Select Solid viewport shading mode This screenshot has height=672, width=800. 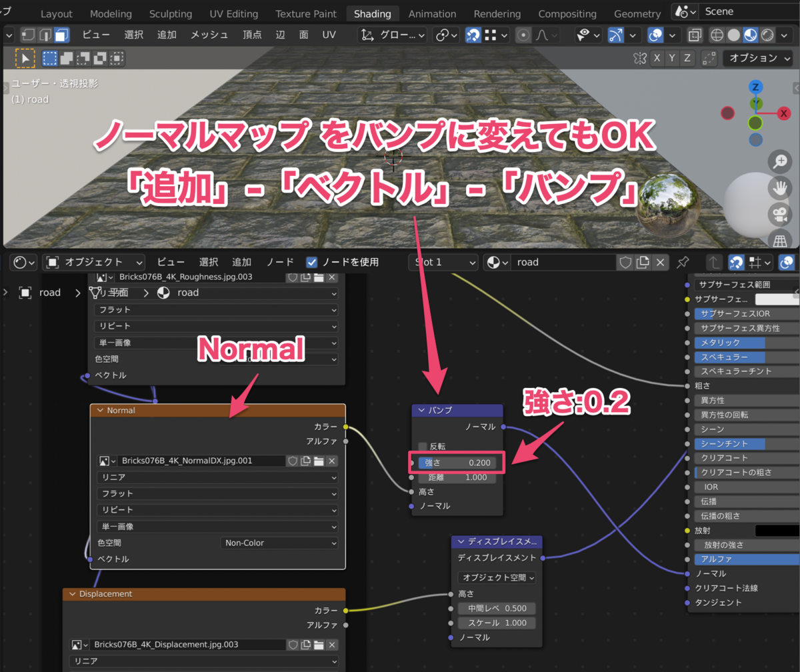[734, 35]
